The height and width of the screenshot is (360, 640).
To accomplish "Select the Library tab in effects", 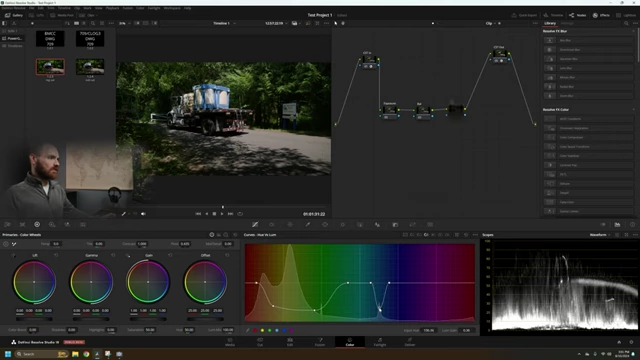I will pyautogui.click(x=550, y=23).
